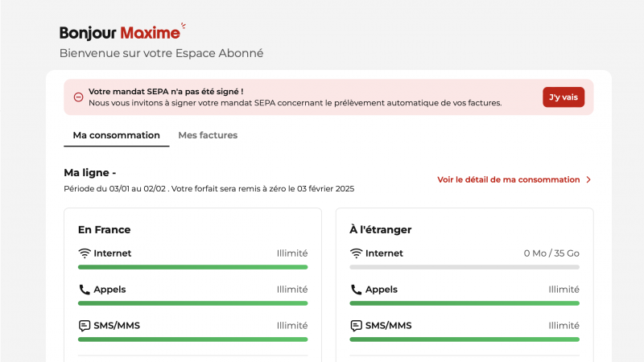This screenshot has height=362, width=644.
Task: Click the France Internet usage bar
Action: coord(192,267)
